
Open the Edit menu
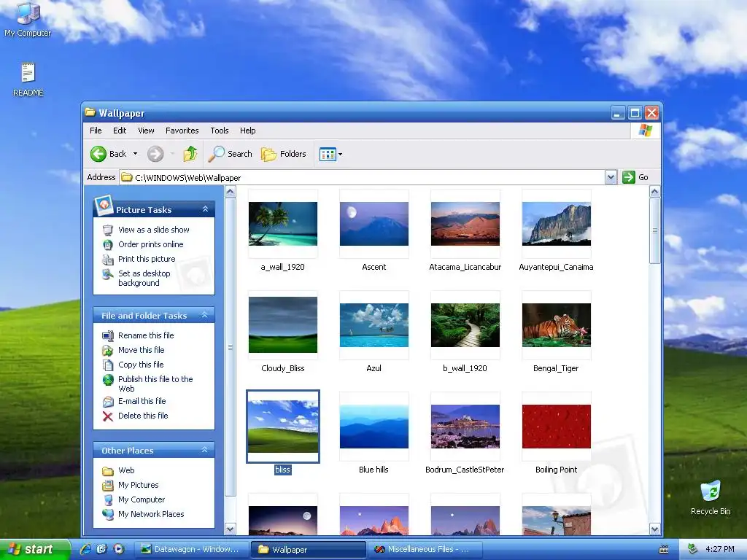120,131
